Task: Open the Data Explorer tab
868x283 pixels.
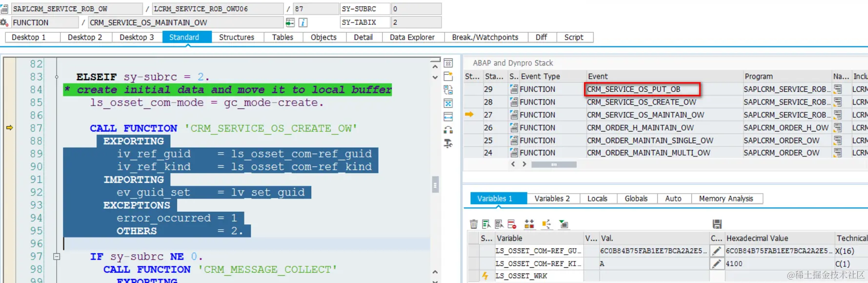Action: tap(412, 37)
